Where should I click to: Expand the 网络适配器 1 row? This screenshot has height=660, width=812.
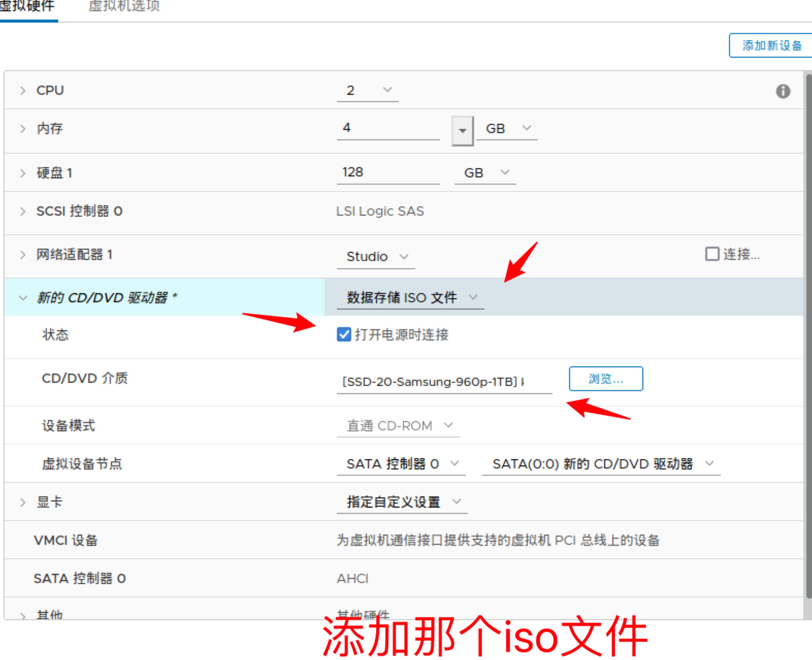tap(23, 254)
